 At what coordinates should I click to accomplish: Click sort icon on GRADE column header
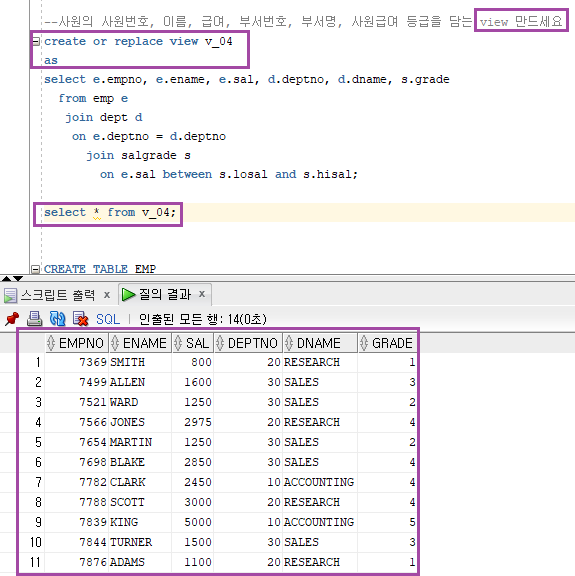click(x=363, y=343)
